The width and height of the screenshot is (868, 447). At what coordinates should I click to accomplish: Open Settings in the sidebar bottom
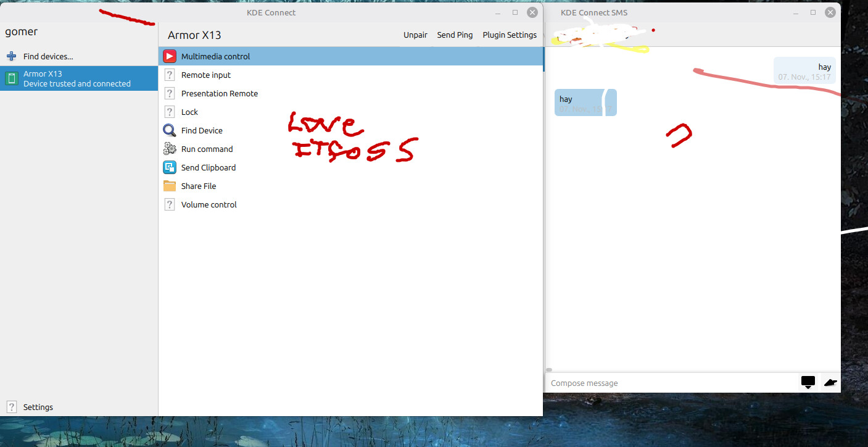pos(38,407)
